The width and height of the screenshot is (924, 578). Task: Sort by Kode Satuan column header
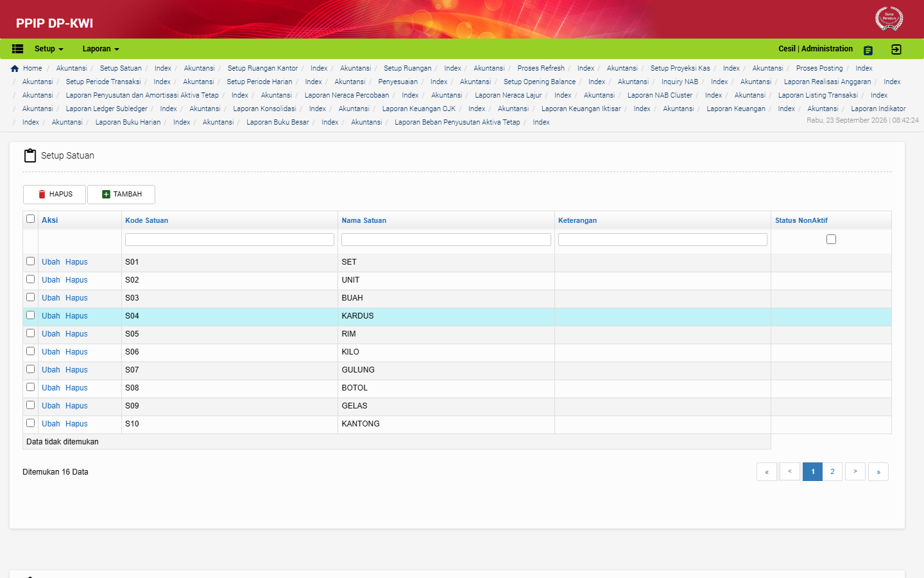147,220
